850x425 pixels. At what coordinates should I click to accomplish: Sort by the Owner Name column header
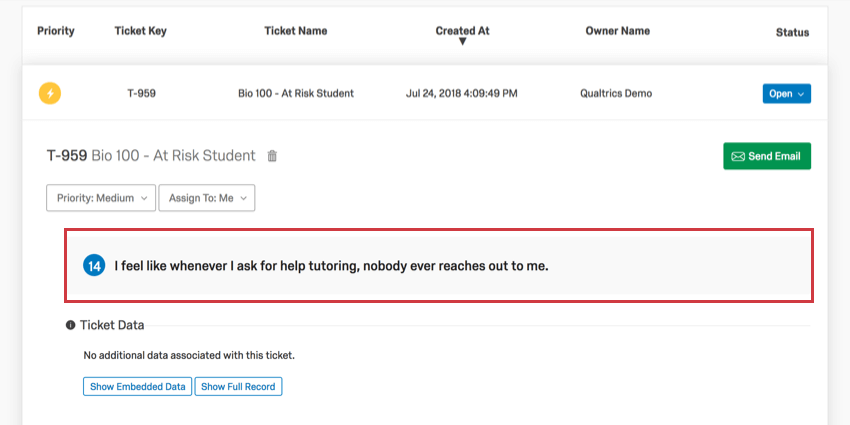point(617,31)
